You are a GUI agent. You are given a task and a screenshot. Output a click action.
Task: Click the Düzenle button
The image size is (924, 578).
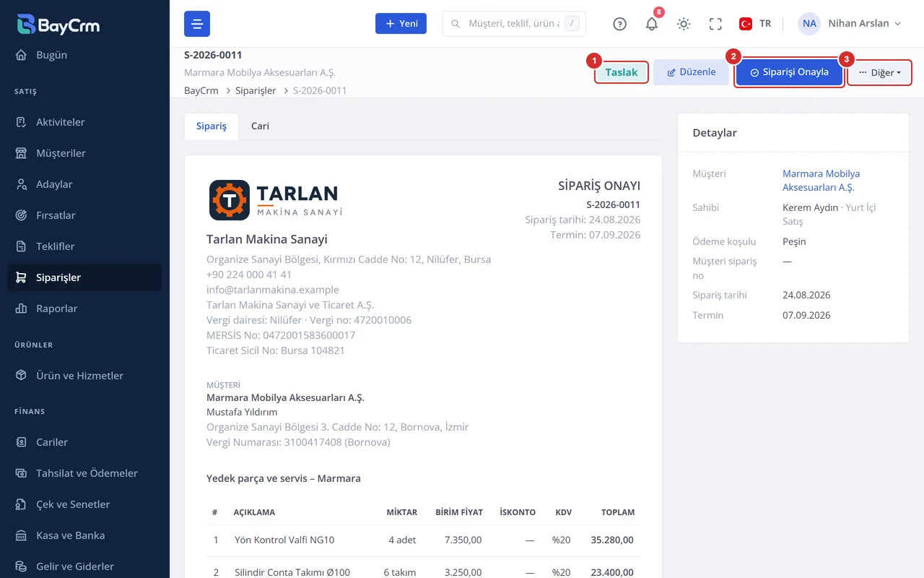(691, 72)
